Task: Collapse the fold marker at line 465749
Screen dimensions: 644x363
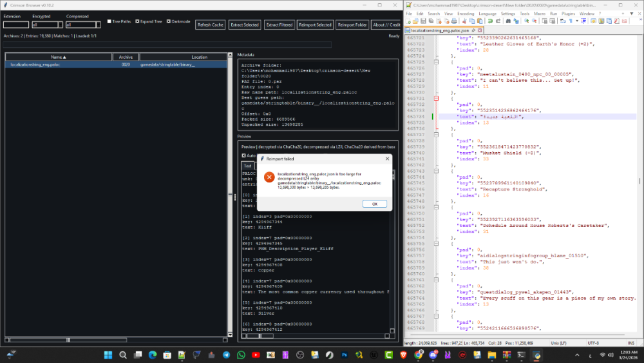Action: 436,207
